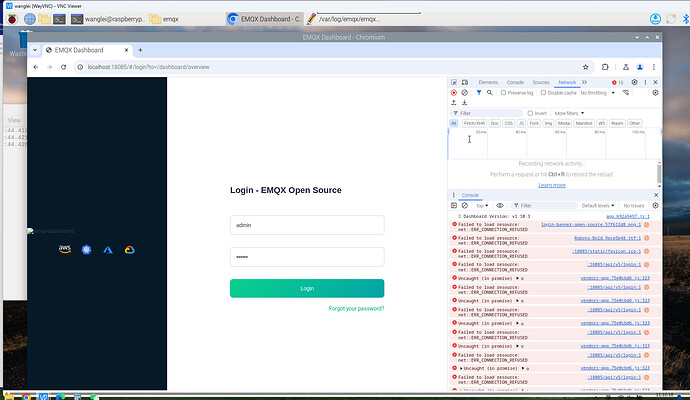
Task: Open the network search magnifier
Action: click(489, 92)
